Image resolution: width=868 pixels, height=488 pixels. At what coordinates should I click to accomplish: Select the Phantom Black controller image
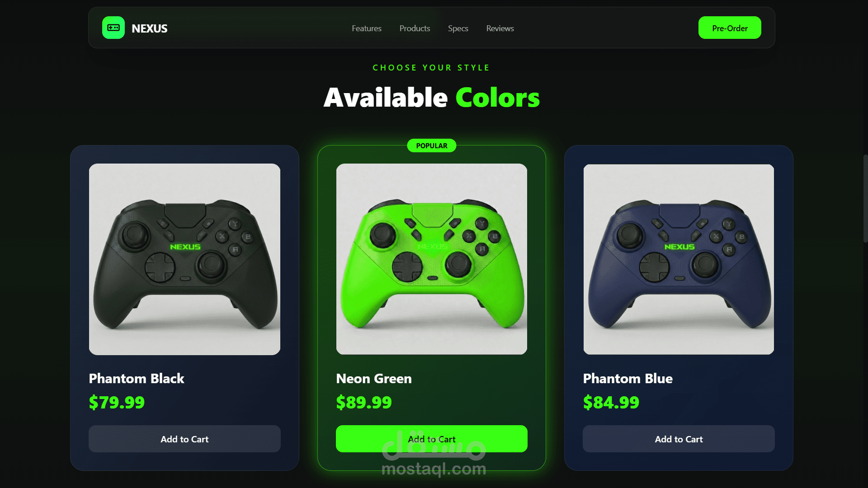pos(184,259)
